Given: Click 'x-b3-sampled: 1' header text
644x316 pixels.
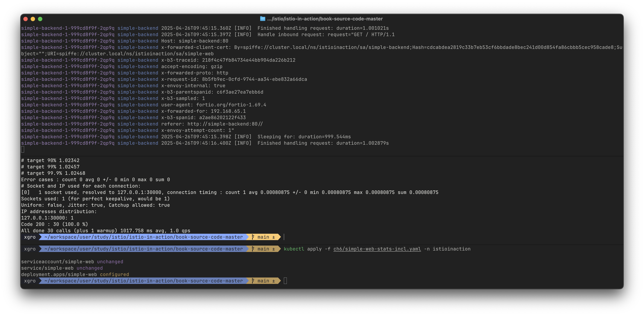Looking at the screenshot, I should (x=183, y=99).
